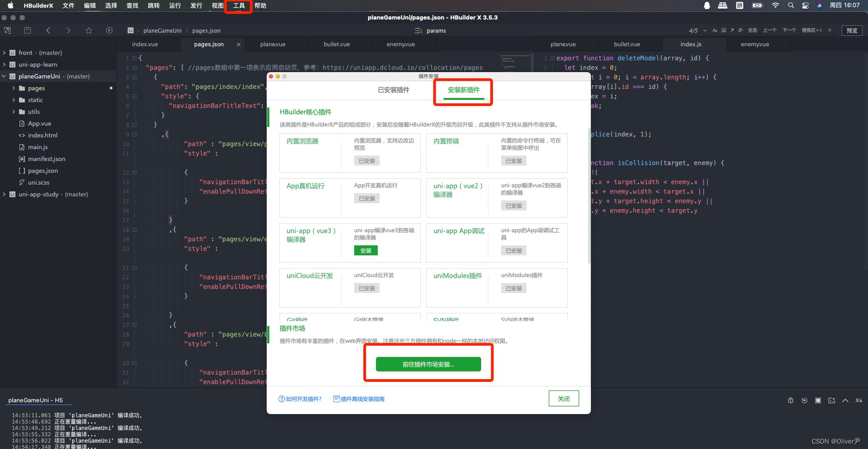Open manifest.json in the file tree
This screenshot has width=868, height=449.
[46, 159]
